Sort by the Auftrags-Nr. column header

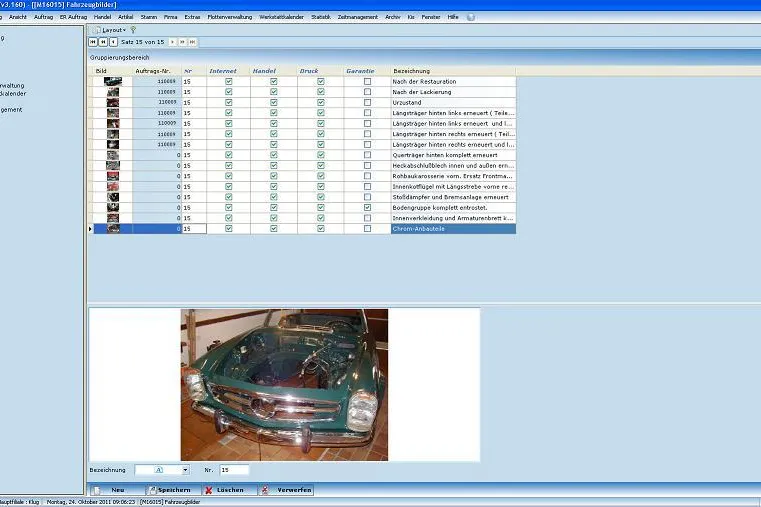(x=153, y=71)
